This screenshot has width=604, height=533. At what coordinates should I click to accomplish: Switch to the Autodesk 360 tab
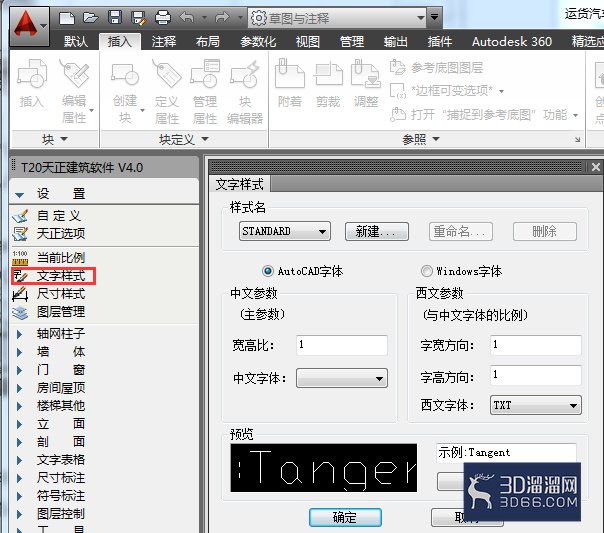(x=512, y=41)
